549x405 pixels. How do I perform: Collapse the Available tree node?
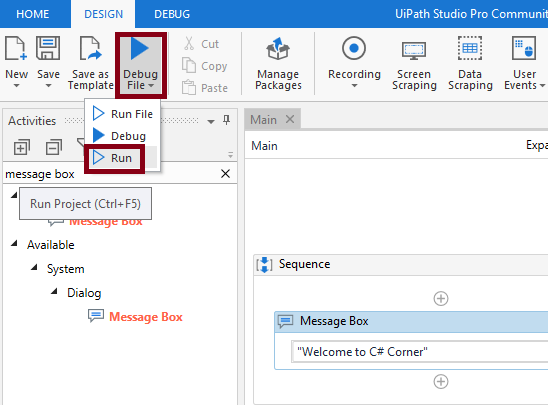14,243
